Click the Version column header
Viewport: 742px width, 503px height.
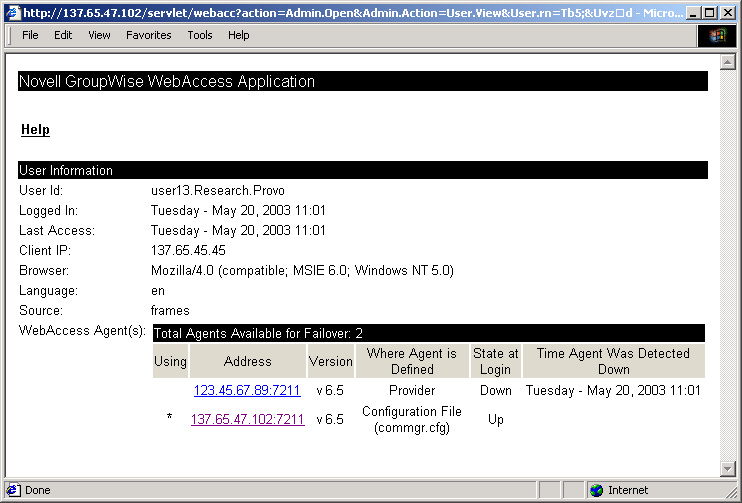coord(330,361)
